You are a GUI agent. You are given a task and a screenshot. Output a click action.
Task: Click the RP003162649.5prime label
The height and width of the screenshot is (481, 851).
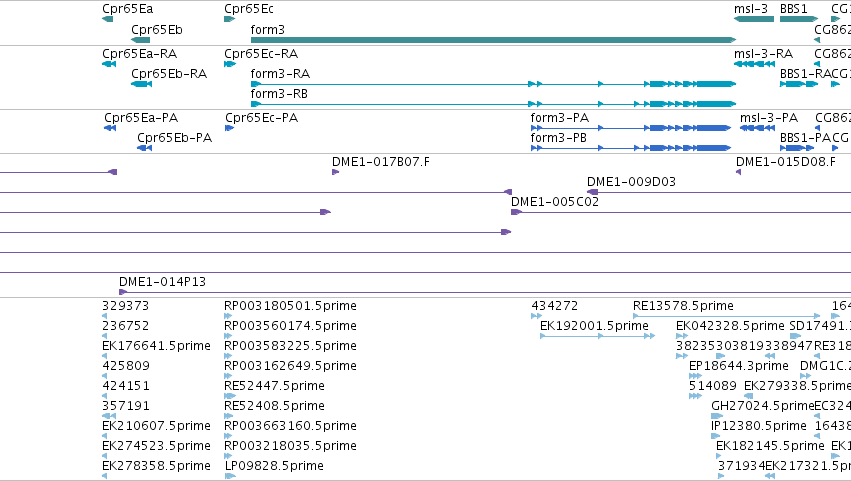pos(290,366)
